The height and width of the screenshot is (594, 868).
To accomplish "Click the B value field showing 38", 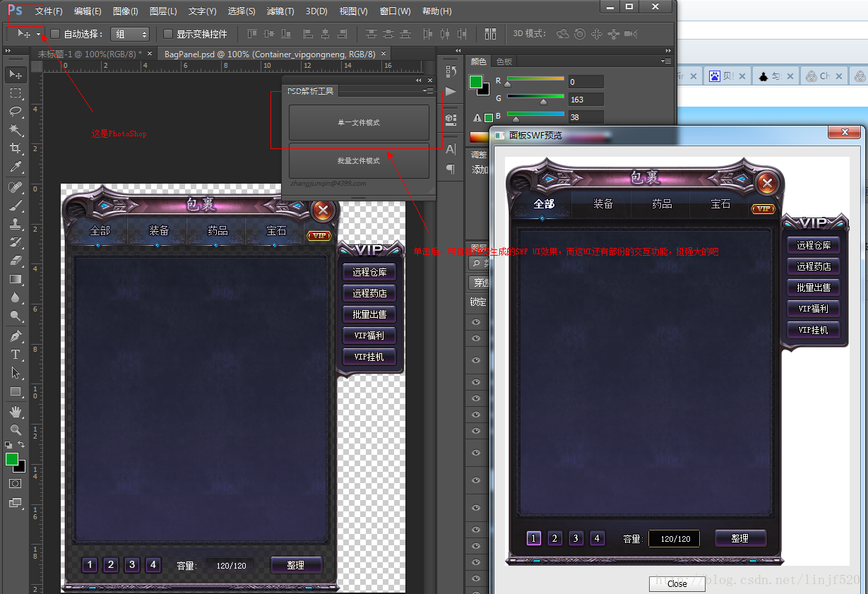I will coord(585,117).
